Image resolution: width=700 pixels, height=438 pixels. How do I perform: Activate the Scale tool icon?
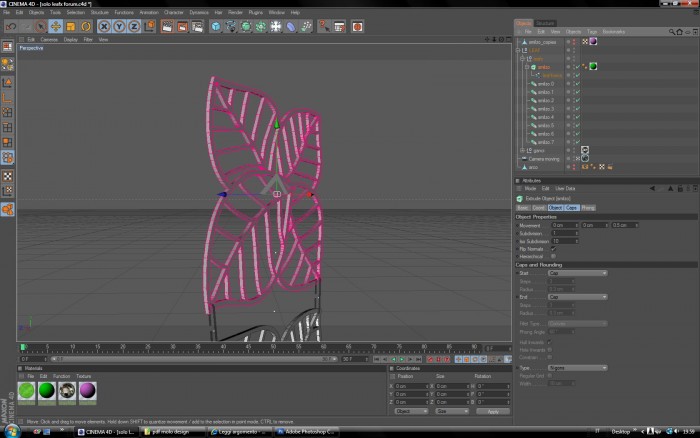71,26
